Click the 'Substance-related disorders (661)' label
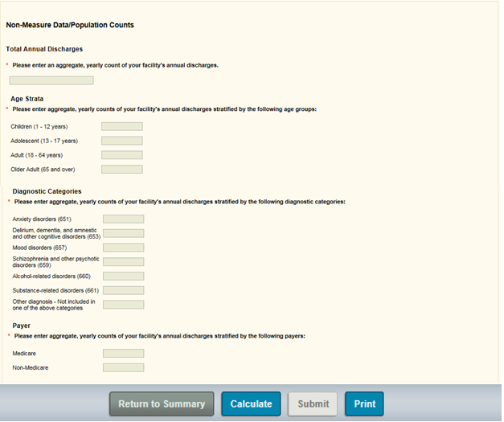This screenshot has height=422, width=504. [55, 290]
